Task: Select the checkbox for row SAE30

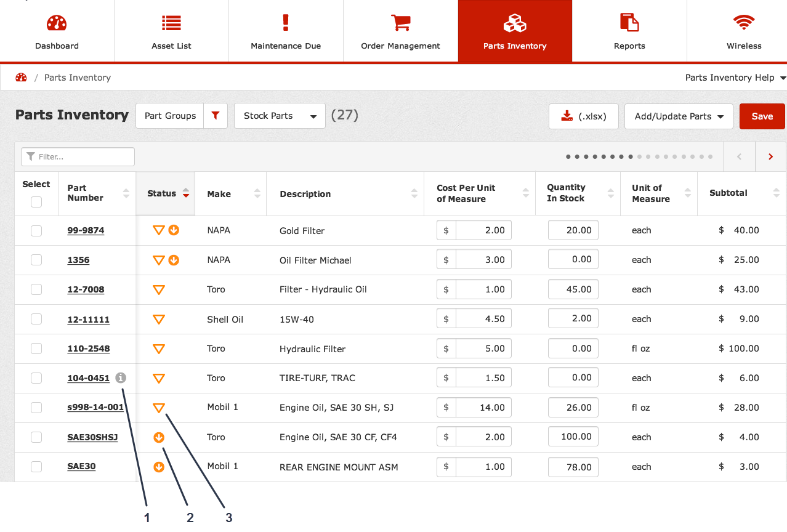Action: tap(36, 467)
